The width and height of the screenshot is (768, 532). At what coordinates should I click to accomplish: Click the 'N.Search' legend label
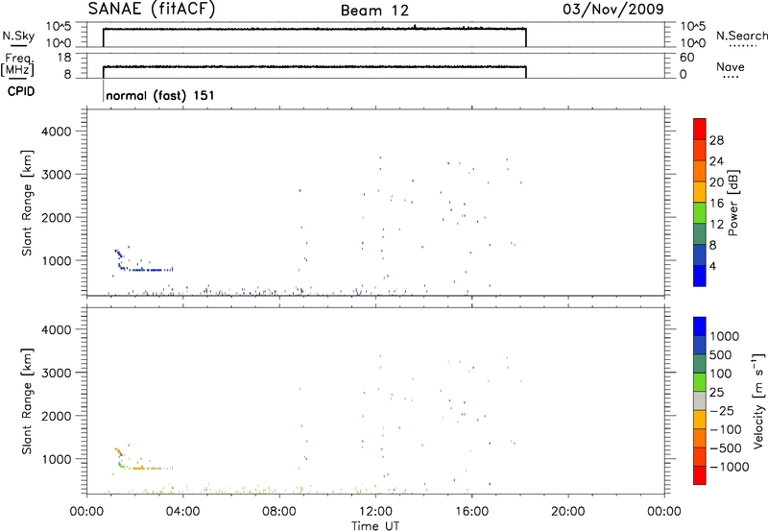pyautogui.click(x=742, y=36)
